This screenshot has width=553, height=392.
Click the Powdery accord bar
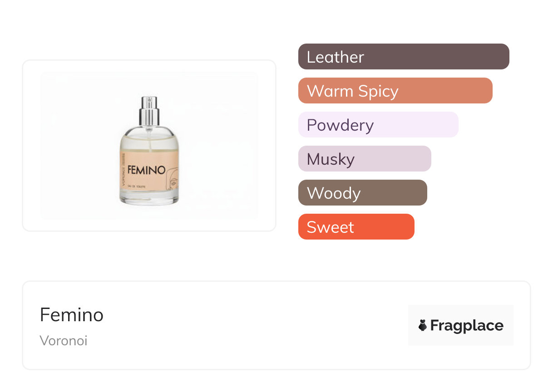tap(378, 125)
